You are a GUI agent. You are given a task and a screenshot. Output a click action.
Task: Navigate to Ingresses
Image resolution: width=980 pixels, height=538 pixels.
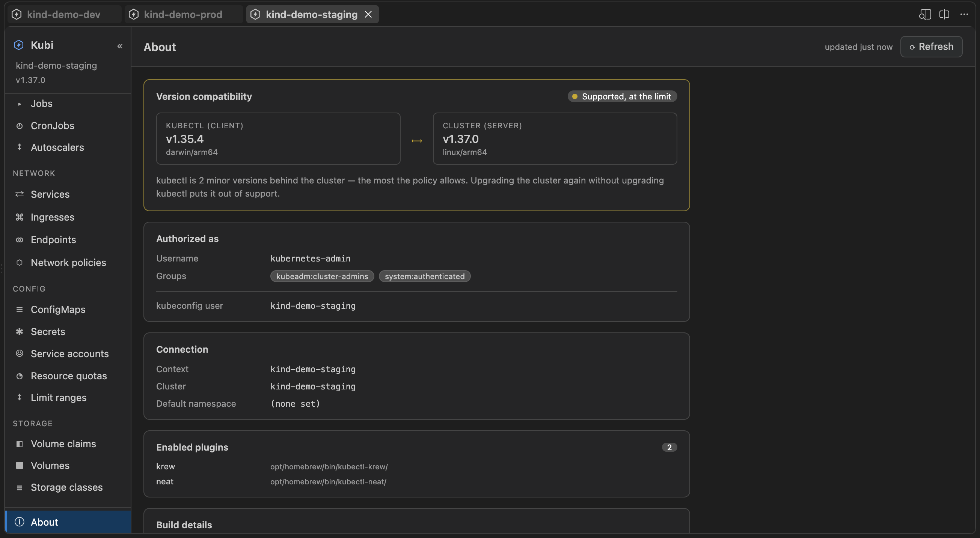[x=68, y=217]
